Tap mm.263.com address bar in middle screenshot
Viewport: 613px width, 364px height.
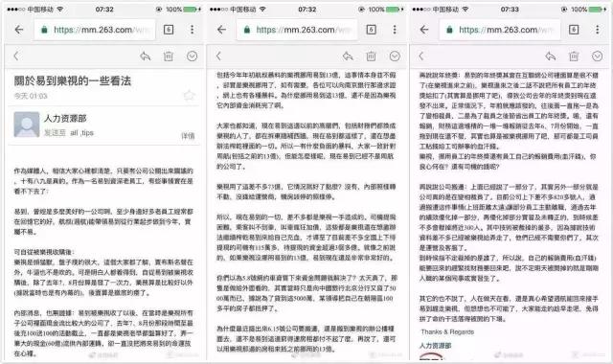coord(298,30)
